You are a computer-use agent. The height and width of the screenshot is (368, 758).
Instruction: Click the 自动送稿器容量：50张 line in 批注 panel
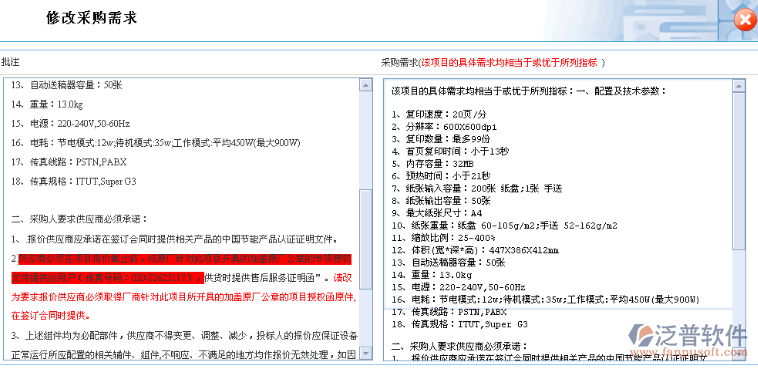[67, 85]
